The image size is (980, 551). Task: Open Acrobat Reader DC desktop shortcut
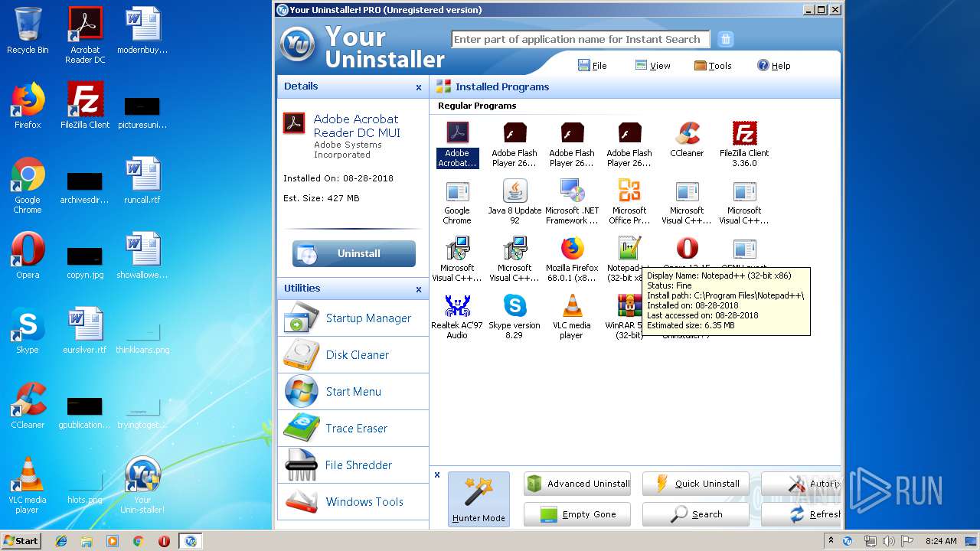click(x=85, y=35)
